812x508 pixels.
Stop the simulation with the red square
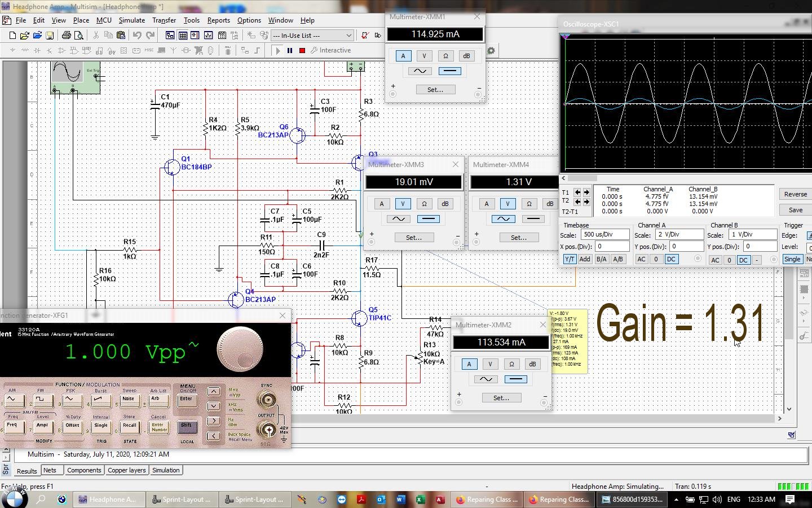pyautogui.click(x=302, y=50)
